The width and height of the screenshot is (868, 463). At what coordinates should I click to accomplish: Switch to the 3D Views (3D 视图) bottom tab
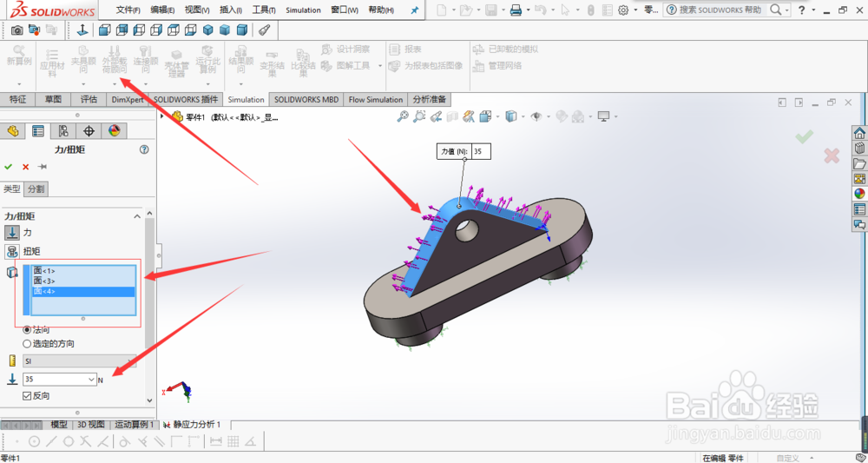point(91,425)
